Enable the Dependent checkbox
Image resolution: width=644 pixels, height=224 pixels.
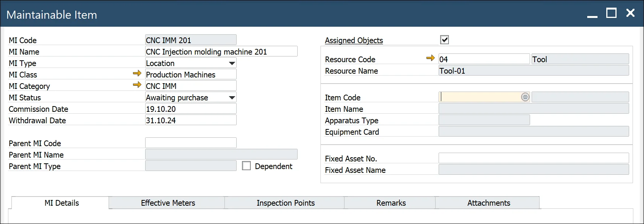[247, 166]
